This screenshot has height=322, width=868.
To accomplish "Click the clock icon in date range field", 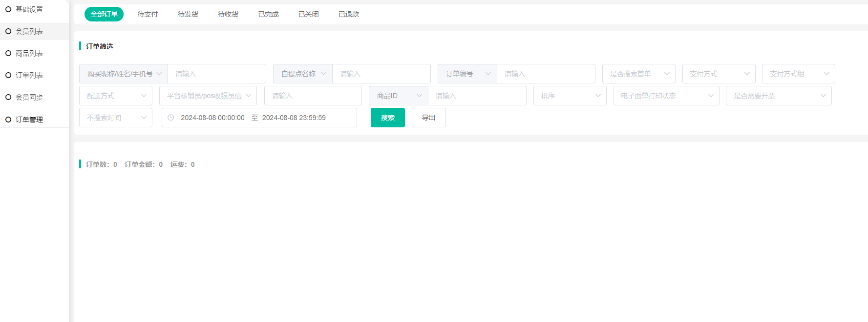I will pyautogui.click(x=171, y=118).
